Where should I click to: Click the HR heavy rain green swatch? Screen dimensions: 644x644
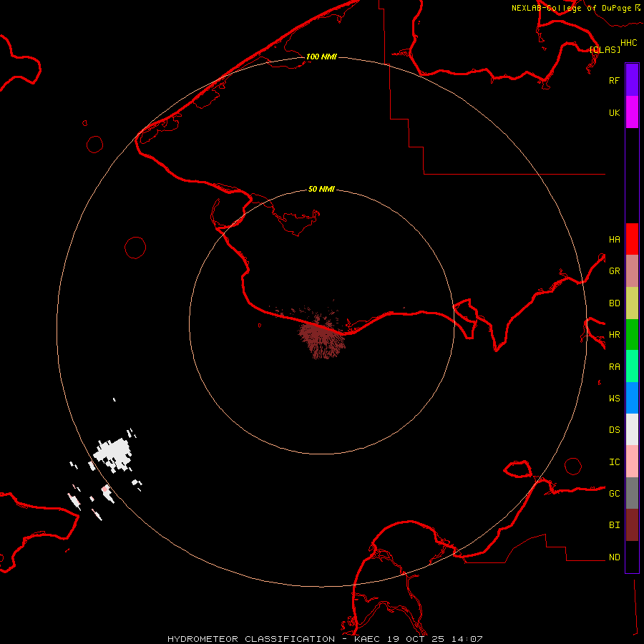pyautogui.click(x=632, y=335)
